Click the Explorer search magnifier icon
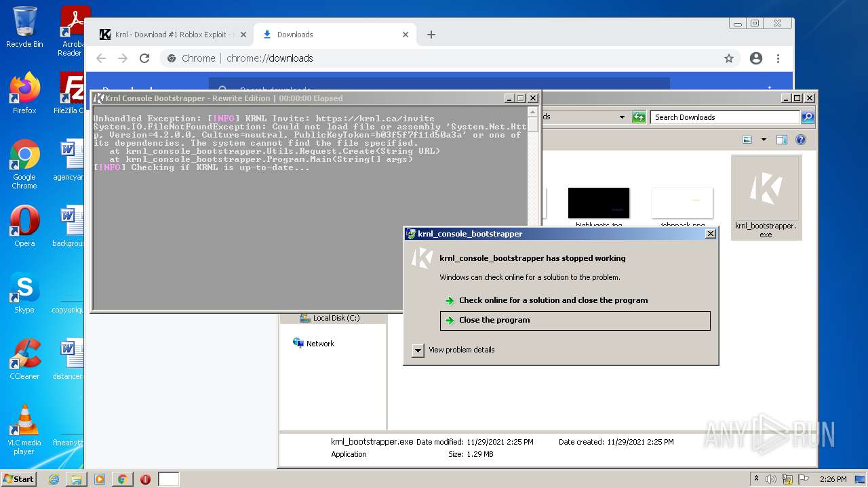The image size is (868, 488). [807, 117]
